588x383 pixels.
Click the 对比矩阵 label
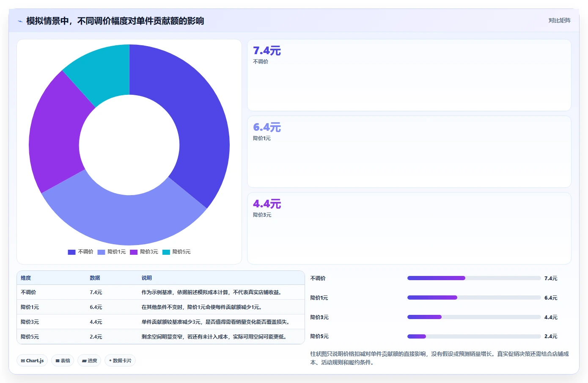pyautogui.click(x=559, y=20)
